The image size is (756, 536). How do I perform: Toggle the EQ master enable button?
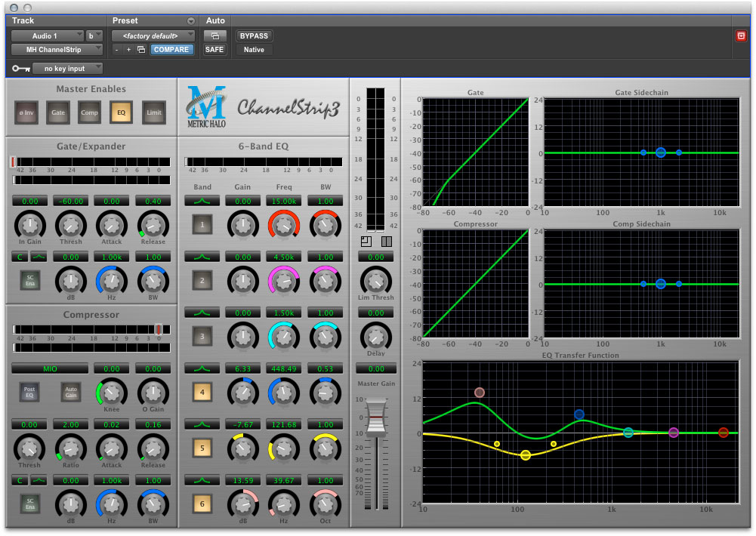(x=122, y=112)
